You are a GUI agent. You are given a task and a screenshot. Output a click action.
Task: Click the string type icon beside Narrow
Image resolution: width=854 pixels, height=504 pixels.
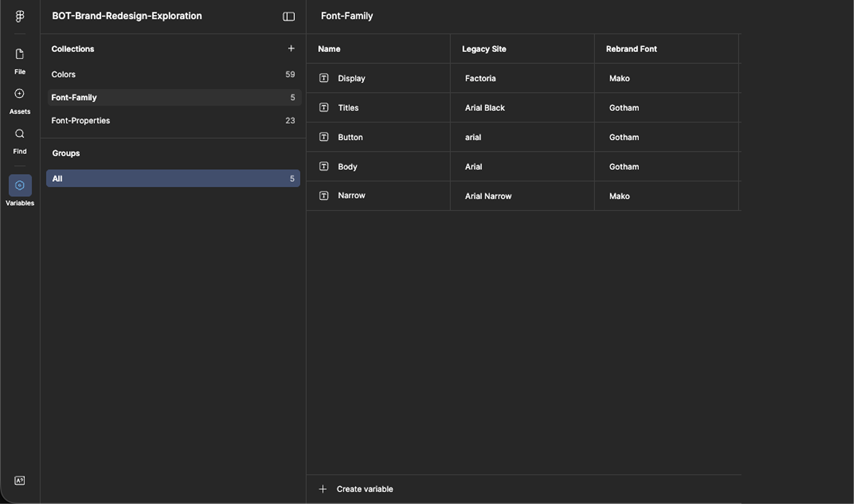click(x=323, y=196)
